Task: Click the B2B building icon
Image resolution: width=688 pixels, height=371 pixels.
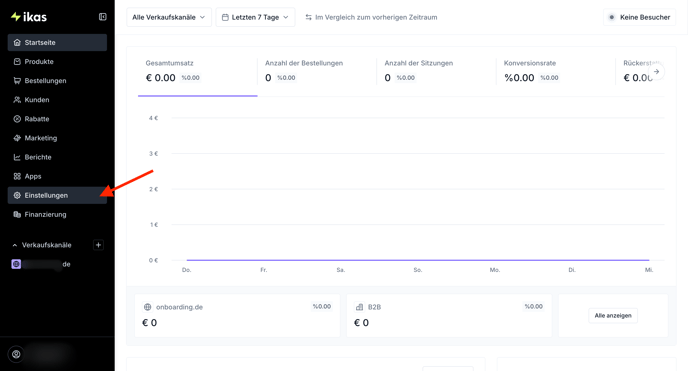Action: [x=359, y=307]
